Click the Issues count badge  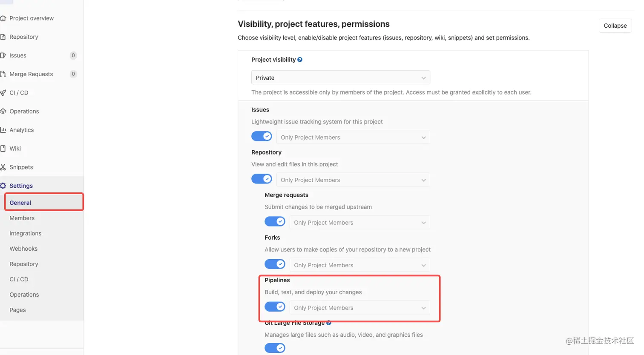click(x=73, y=55)
